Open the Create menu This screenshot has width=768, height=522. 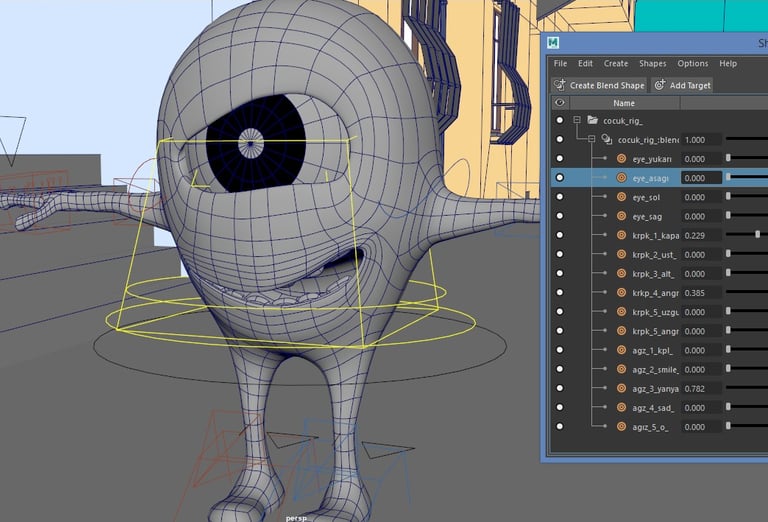[616, 64]
